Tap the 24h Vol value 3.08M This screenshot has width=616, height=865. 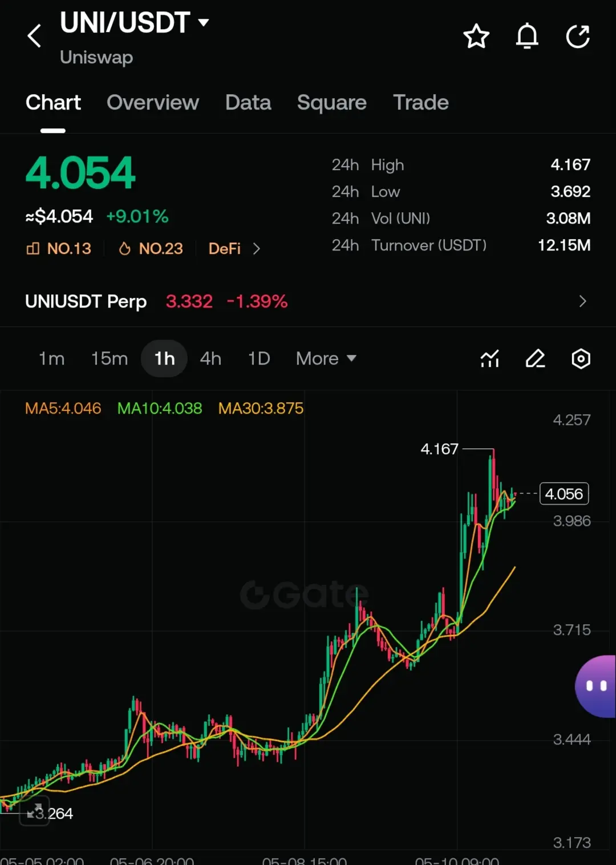click(x=568, y=219)
